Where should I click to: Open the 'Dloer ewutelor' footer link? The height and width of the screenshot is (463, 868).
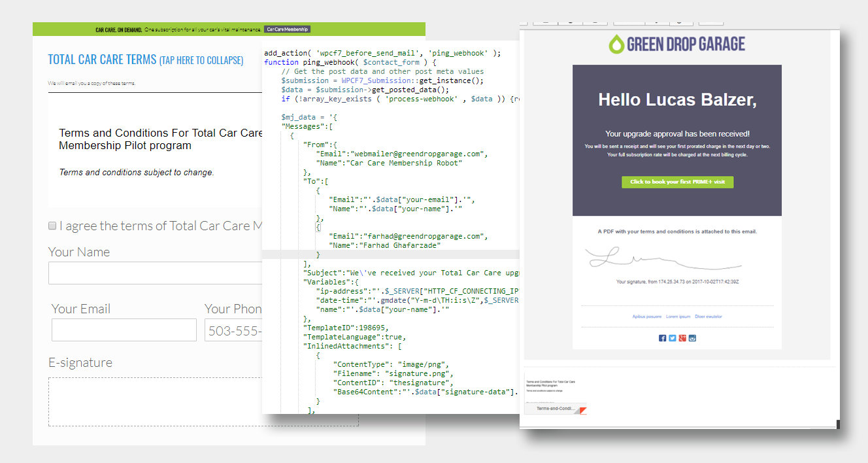pyautogui.click(x=709, y=317)
